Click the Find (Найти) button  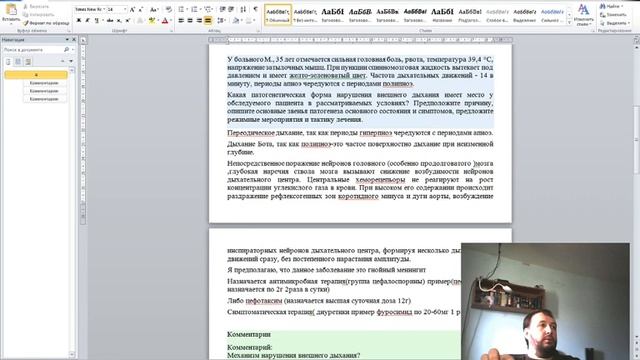tap(611, 7)
